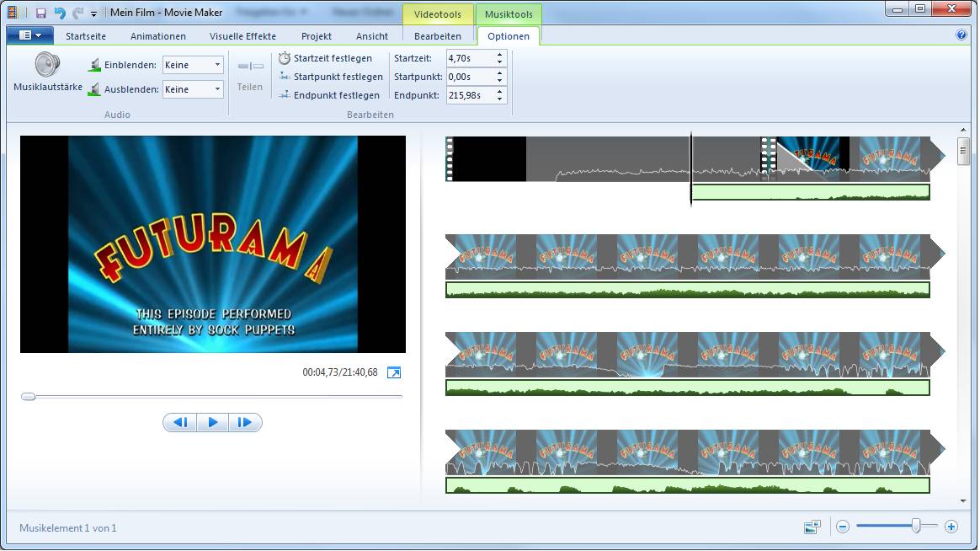980x551 pixels.
Task: Click the time zoom slider handle
Action: (915, 526)
